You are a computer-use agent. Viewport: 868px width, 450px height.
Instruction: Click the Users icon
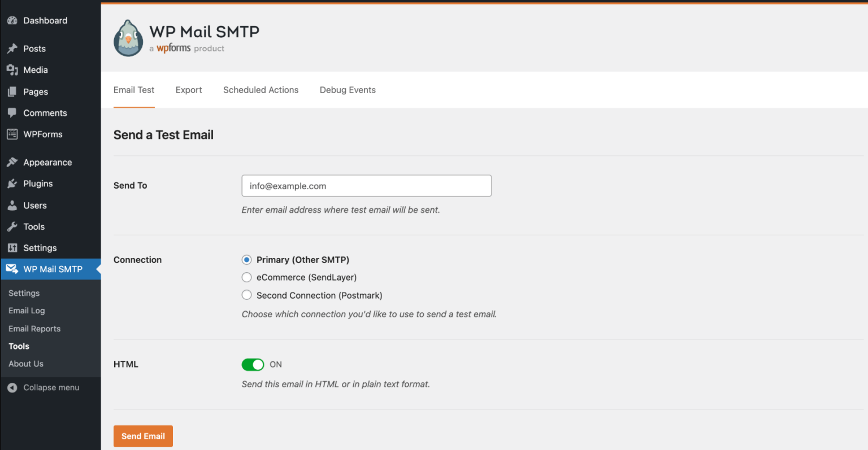[12, 205]
